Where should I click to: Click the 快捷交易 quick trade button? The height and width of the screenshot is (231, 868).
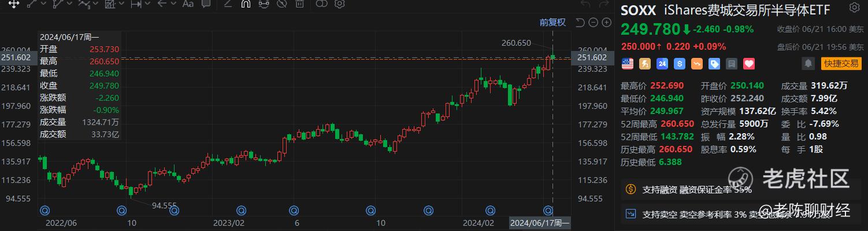[x=841, y=63]
